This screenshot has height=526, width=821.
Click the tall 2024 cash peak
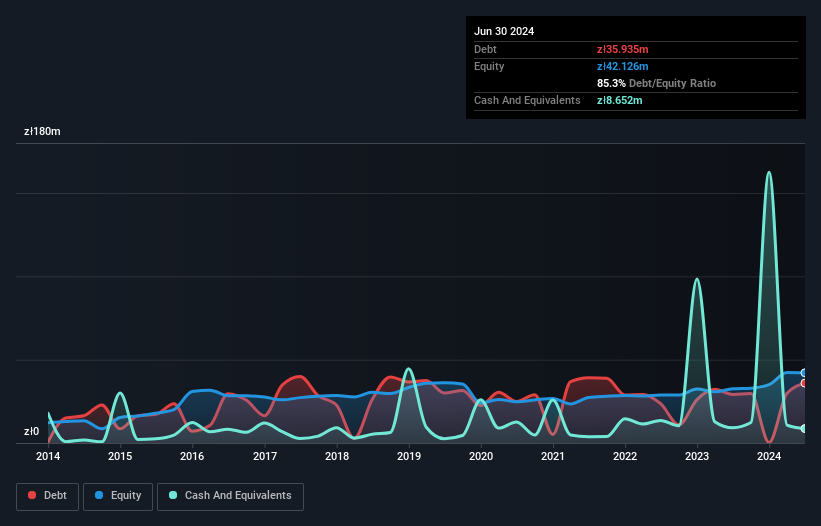pyautogui.click(x=769, y=173)
